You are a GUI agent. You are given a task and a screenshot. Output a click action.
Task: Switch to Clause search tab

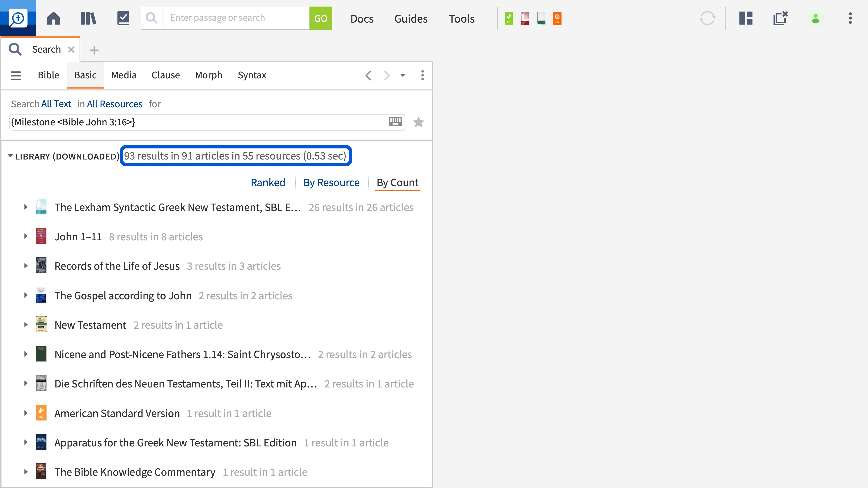point(166,75)
